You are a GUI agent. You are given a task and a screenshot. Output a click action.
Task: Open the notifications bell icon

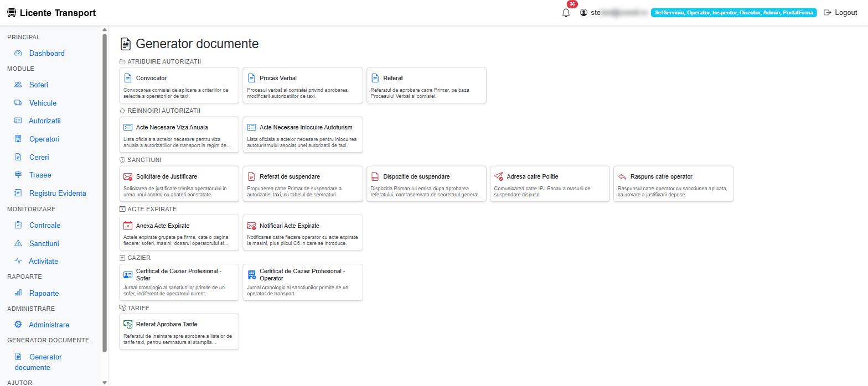pos(566,13)
